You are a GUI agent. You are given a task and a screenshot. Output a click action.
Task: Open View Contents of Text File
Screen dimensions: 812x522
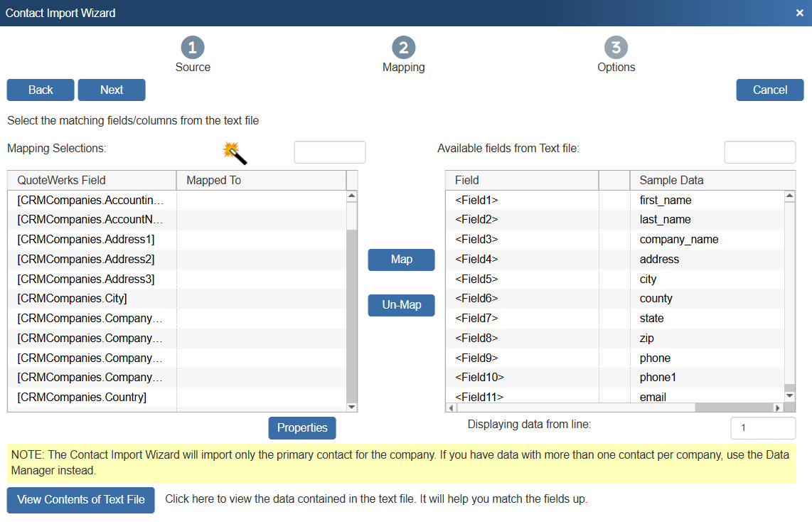tap(81, 499)
